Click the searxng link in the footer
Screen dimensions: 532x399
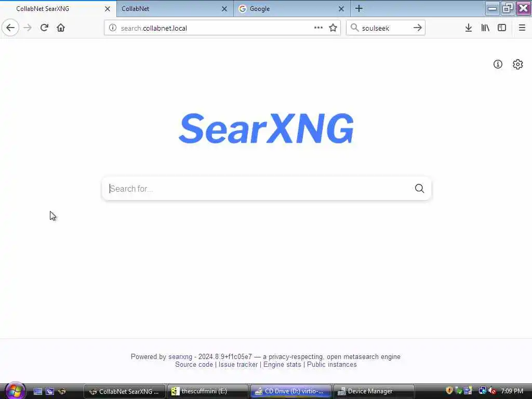(180, 356)
